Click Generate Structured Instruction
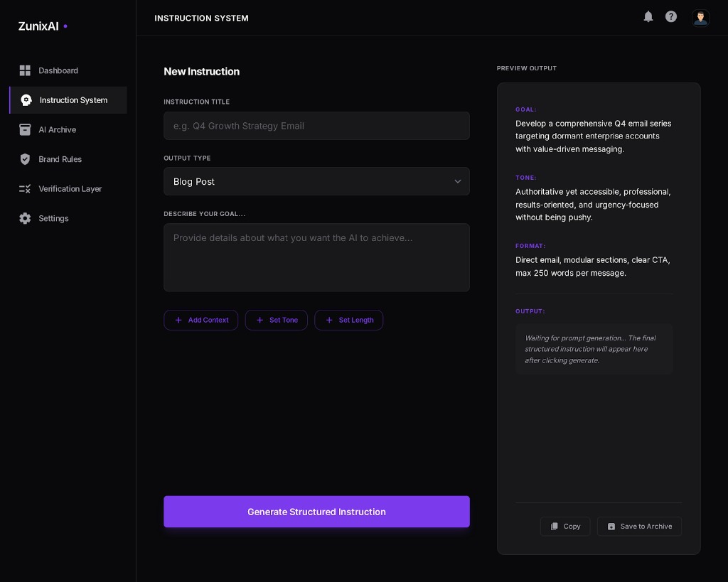 coord(316,512)
